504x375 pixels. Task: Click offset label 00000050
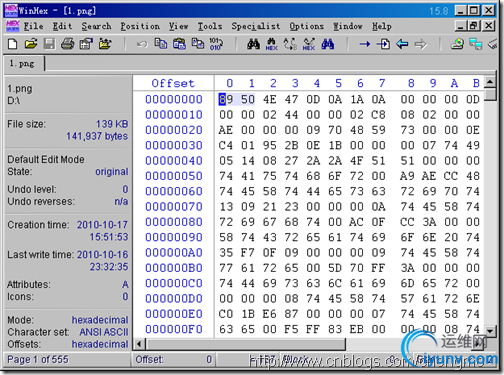click(x=174, y=176)
